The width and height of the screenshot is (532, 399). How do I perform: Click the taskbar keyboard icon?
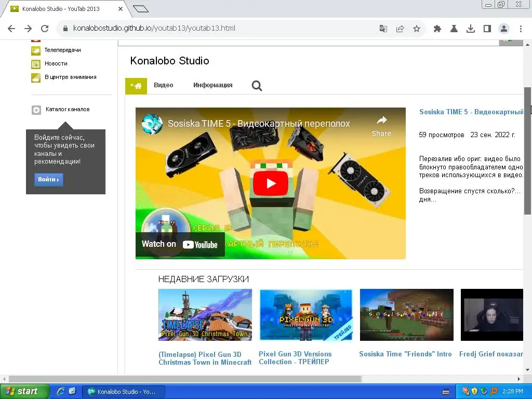446,392
